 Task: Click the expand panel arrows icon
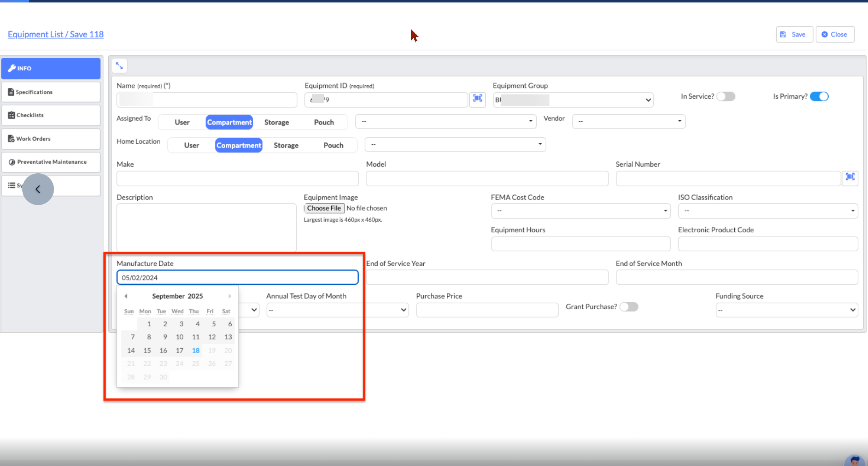(119, 66)
